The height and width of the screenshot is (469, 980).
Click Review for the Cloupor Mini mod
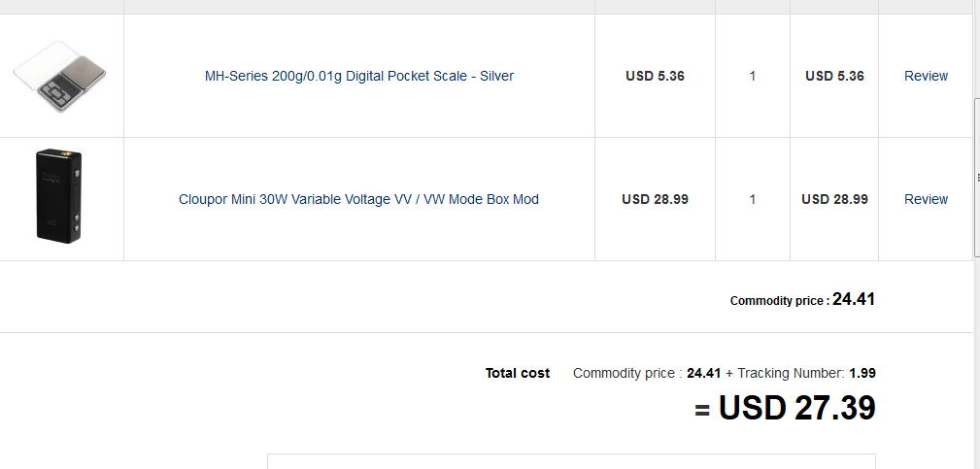point(926,199)
